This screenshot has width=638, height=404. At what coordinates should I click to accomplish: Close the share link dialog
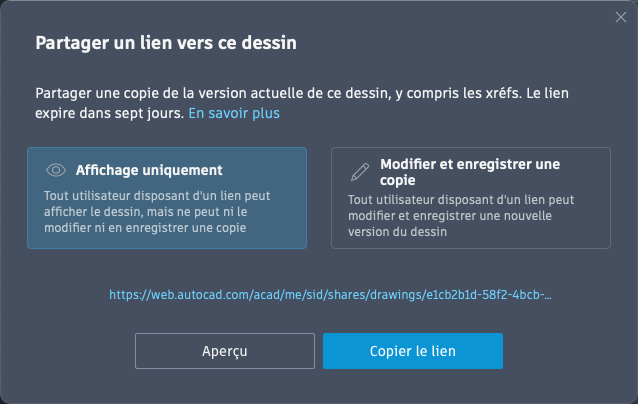click(x=621, y=17)
